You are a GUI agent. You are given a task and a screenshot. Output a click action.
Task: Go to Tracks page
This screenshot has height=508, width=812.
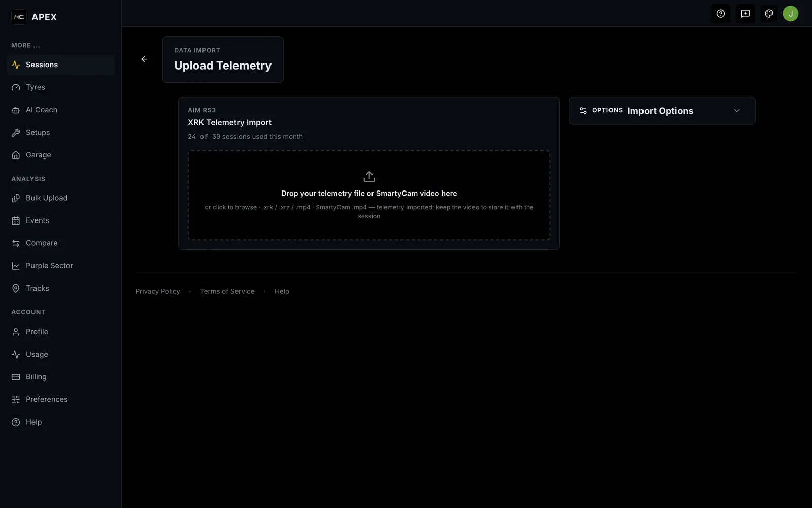tap(61, 288)
